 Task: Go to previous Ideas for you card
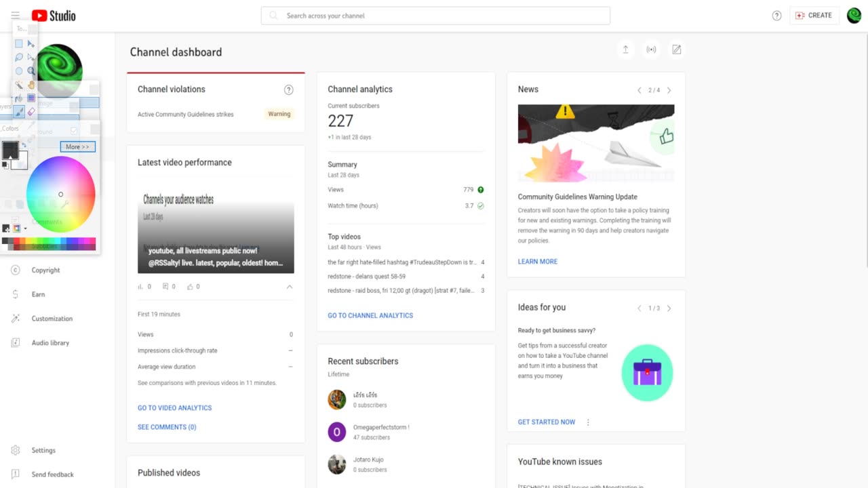639,308
